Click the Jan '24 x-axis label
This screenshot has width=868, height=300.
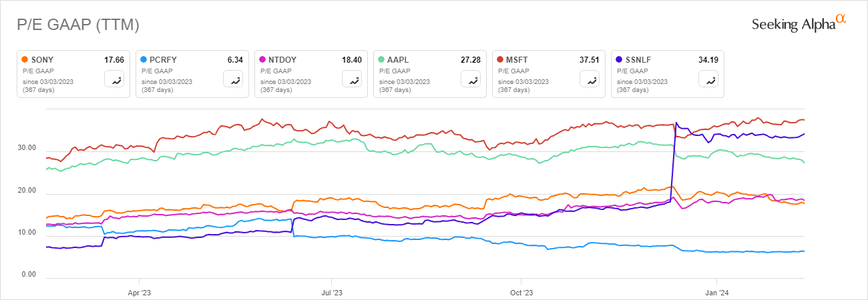716,292
